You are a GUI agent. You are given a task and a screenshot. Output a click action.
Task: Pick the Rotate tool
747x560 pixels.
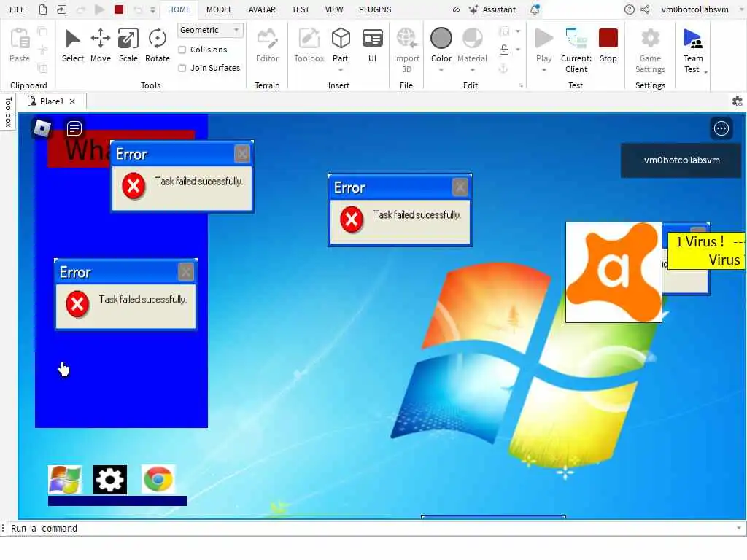pyautogui.click(x=158, y=46)
